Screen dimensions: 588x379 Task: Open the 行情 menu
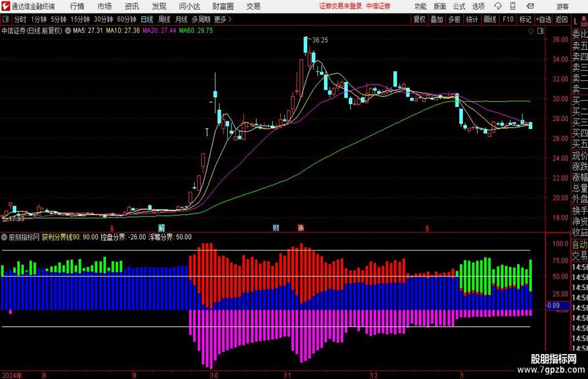point(77,6)
